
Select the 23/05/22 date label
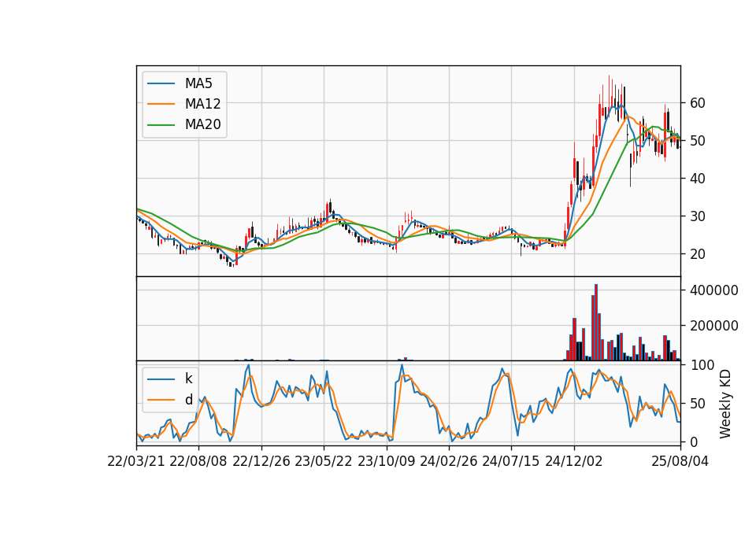(x=324, y=461)
